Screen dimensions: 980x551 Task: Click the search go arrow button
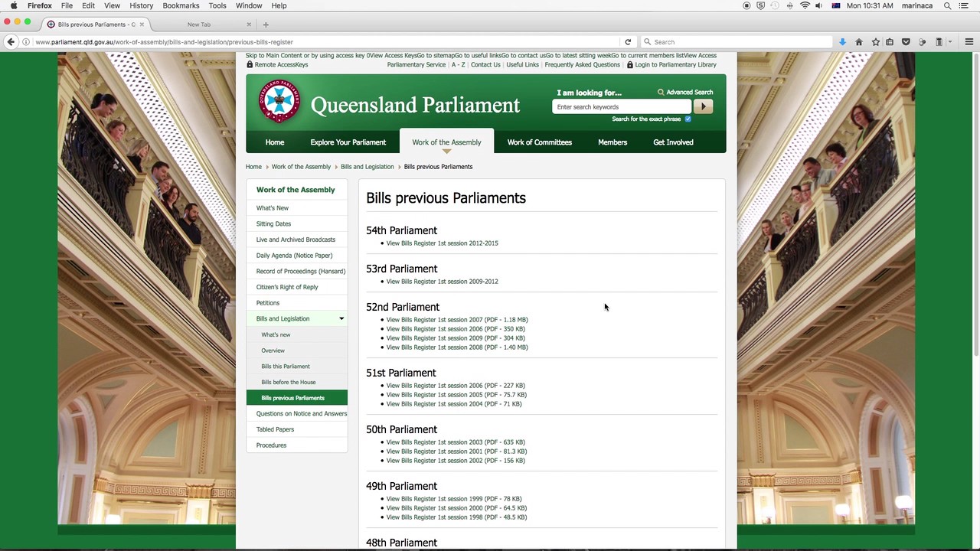point(703,106)
